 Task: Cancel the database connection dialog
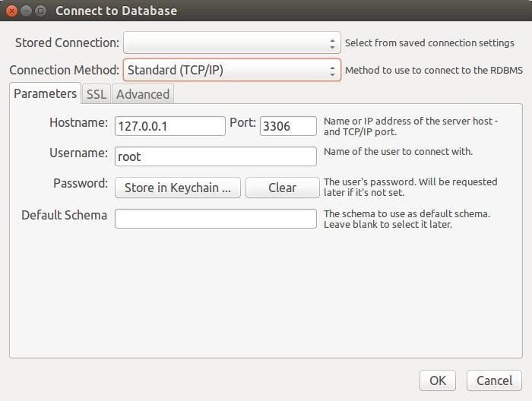tap(494, 380)
